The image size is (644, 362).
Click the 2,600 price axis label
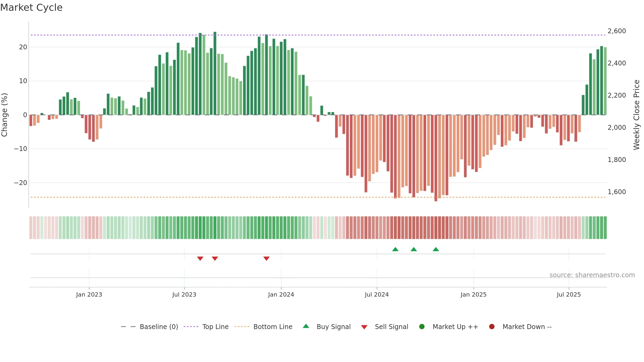tap(617, 31)
